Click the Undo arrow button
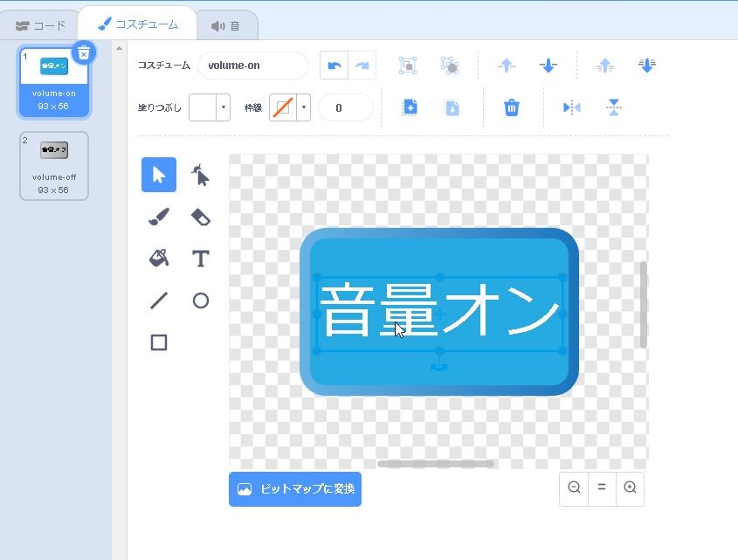Viewport: 738px width, 560px height. [x=334, y=66]
